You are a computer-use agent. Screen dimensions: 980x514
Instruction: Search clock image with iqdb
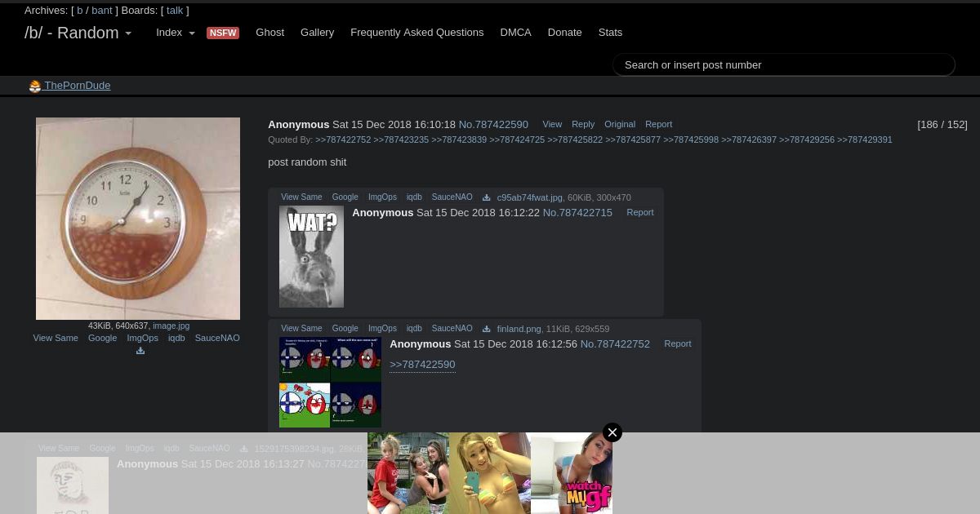[176, 338]
